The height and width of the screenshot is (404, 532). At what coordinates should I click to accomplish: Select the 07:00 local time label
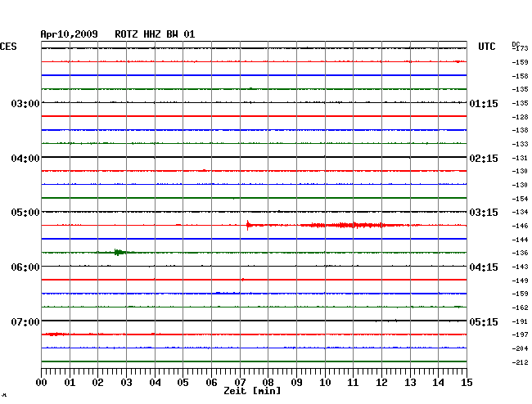[x=25, y=321]
